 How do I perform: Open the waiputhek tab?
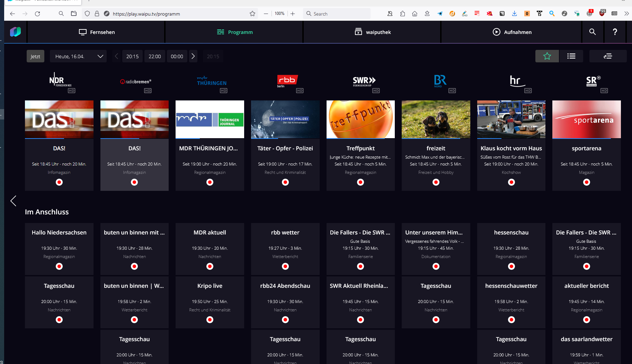tap(372, 32)
